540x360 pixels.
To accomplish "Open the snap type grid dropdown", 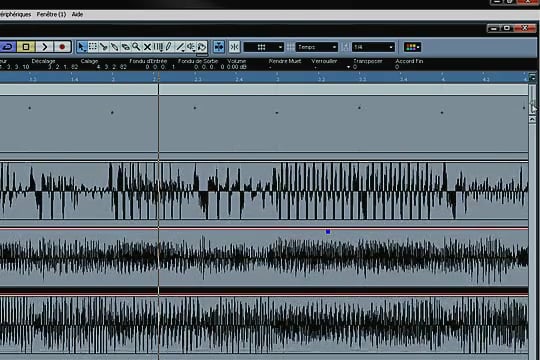I will click(x=263, y=47).
